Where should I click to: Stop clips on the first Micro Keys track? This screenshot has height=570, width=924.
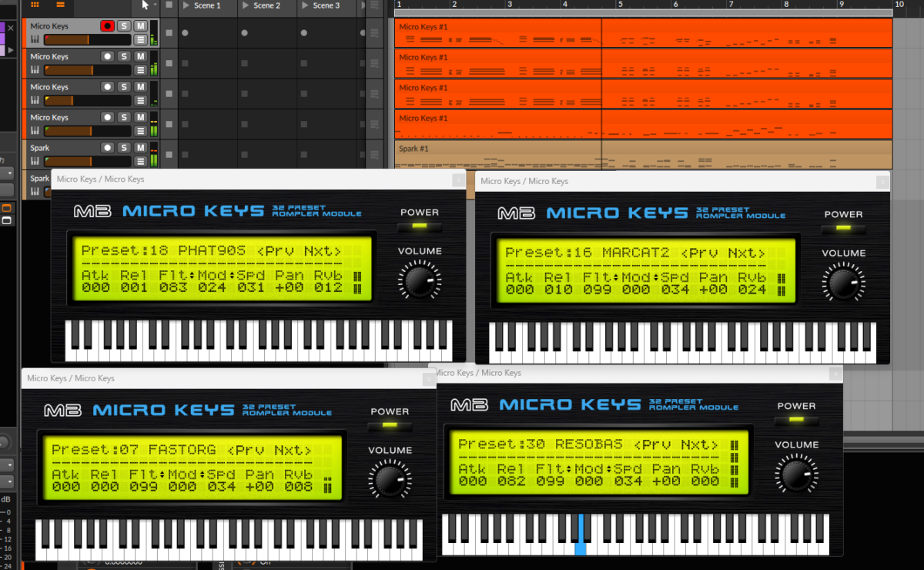click(x=168, y=33)
